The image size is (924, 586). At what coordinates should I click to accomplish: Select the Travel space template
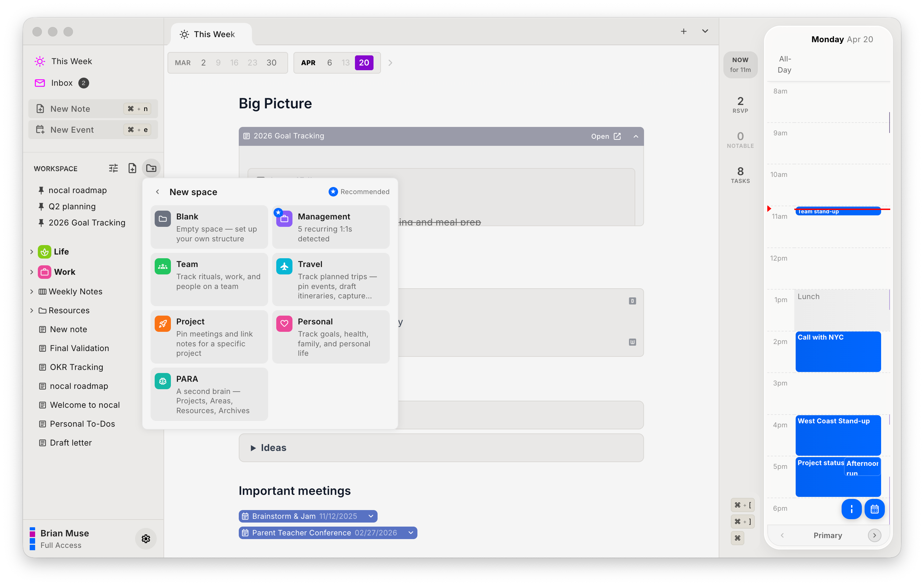(331, 279)
